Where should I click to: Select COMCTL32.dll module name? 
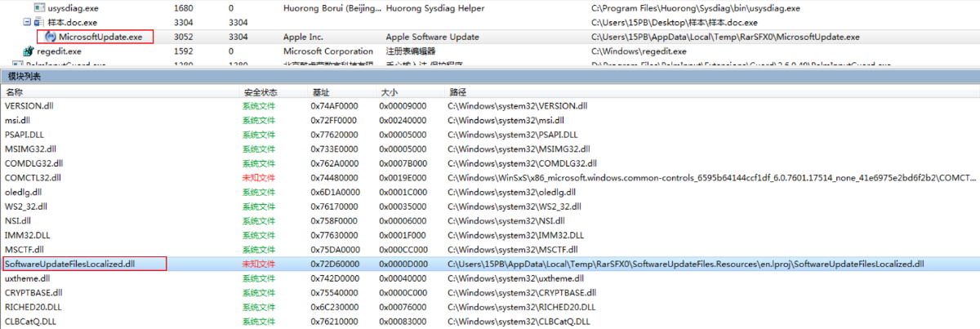(33, 177)
